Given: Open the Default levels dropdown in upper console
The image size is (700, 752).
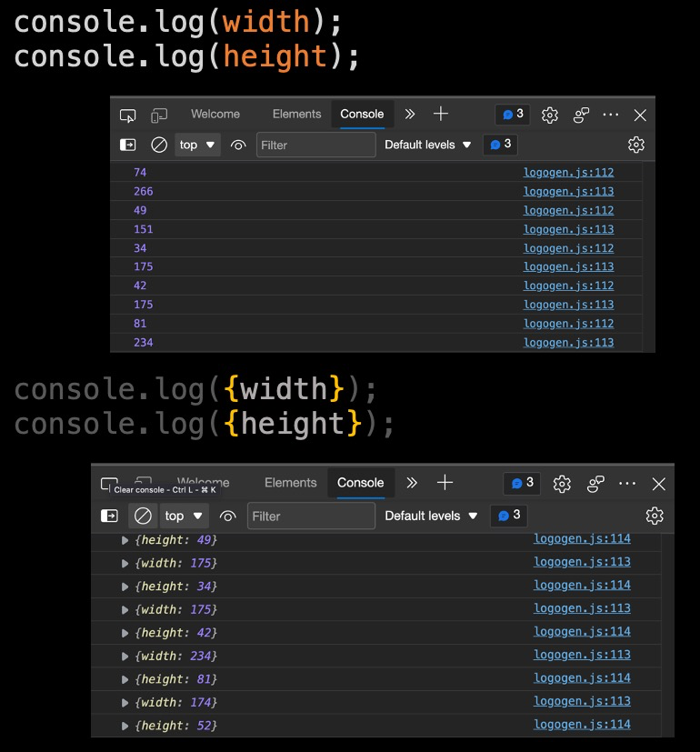Looking at the screenshot, I should tap(428, 145).
